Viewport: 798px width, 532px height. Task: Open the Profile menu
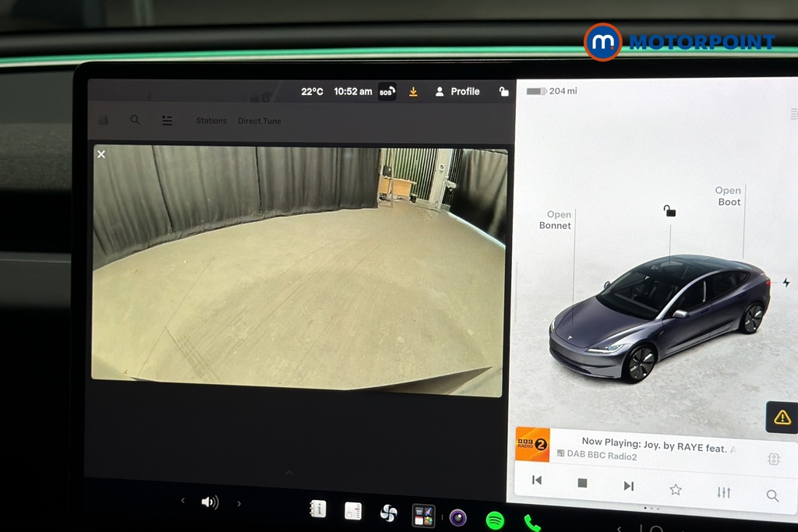point(457,92)
